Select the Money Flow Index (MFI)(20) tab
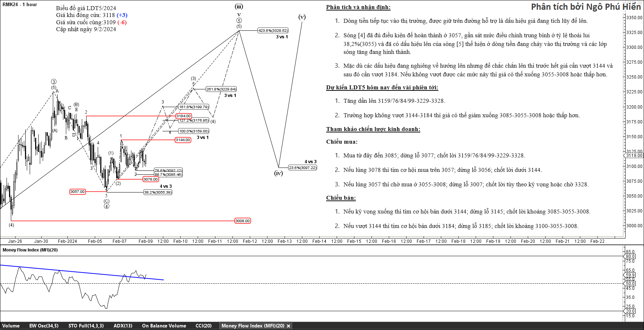Viewport: 644px width, 330px height. click(253, 326)
